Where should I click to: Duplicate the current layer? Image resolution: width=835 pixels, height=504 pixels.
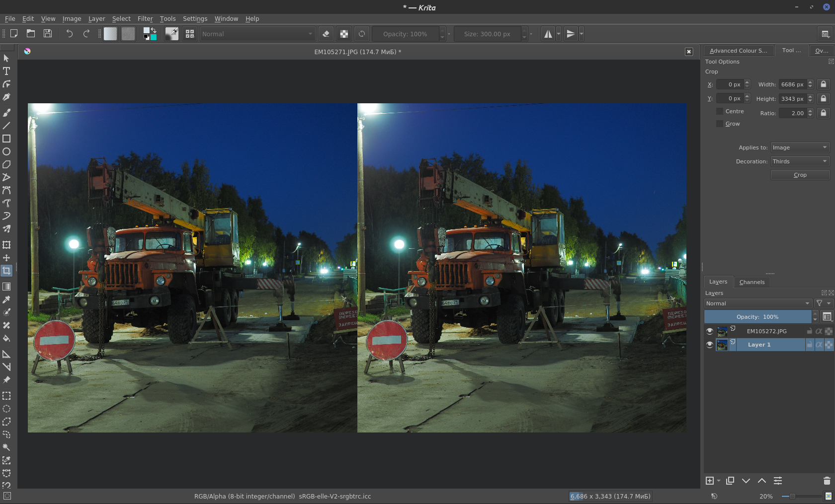pyautogui.click(x=730, y=481)
